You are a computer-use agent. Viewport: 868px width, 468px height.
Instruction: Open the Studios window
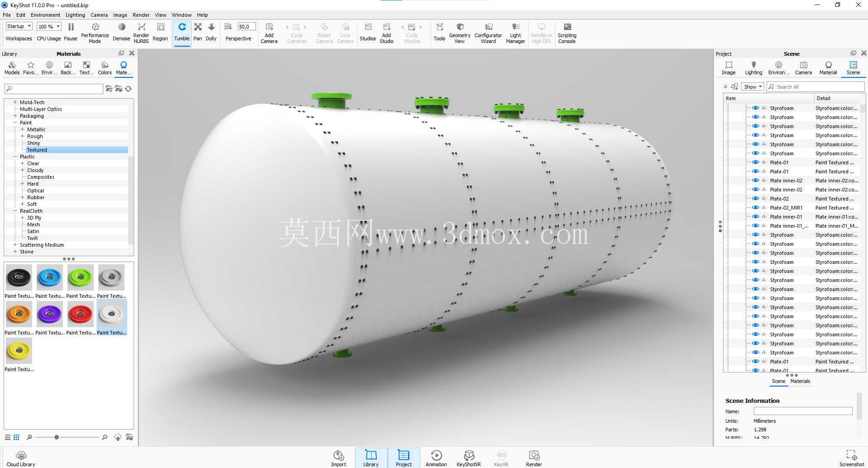368,32
